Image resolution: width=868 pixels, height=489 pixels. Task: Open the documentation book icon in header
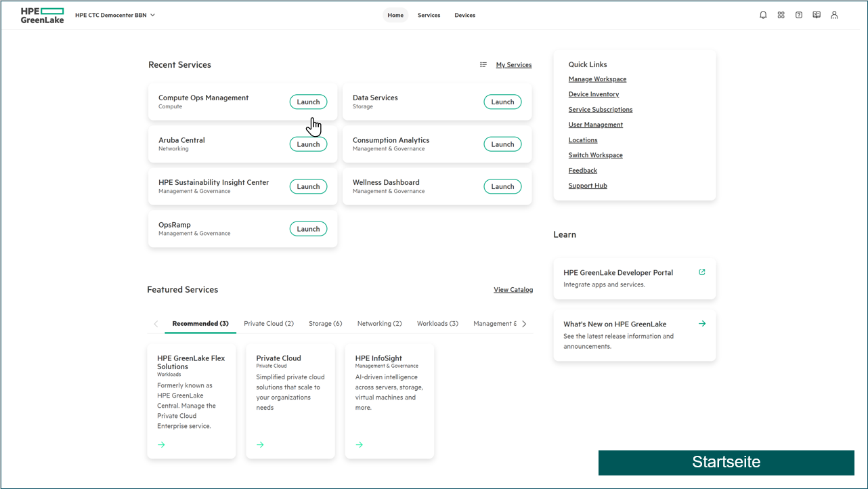pyautogui.click(x=817, y=15)
